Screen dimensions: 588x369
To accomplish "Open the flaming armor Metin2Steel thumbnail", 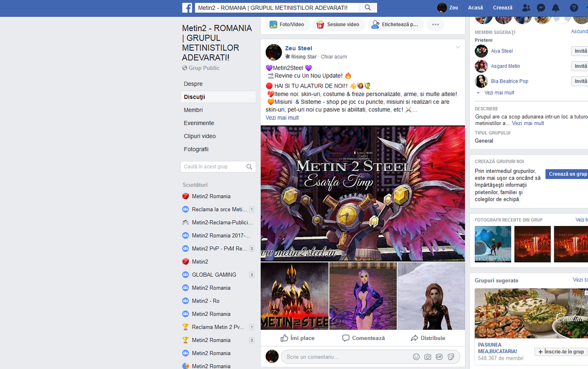I will click(295, 296).
